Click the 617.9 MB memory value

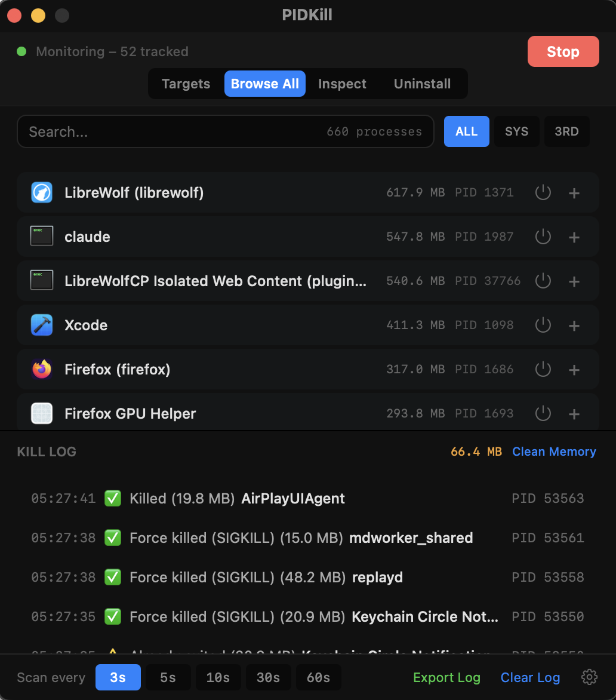(415, 192)
